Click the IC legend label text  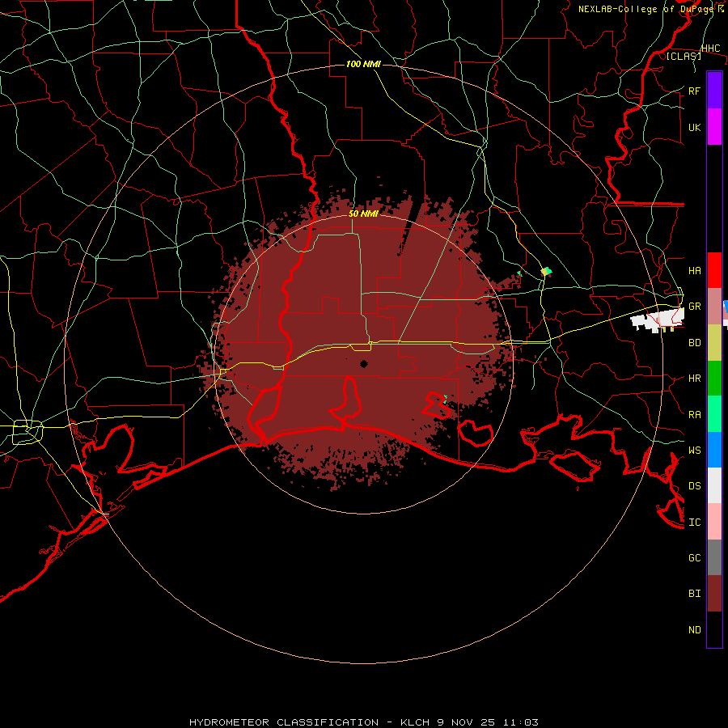[695, 523]
